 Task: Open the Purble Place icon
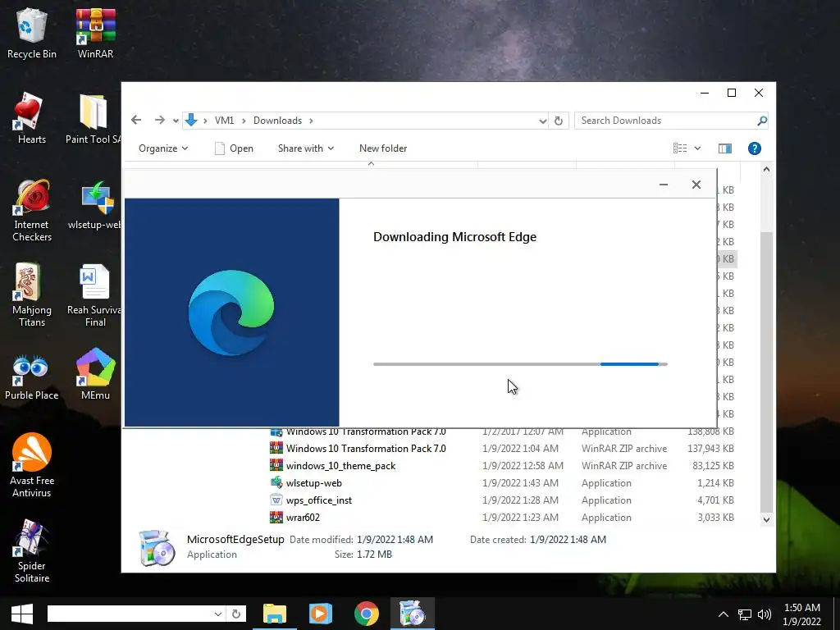point(32,377)
